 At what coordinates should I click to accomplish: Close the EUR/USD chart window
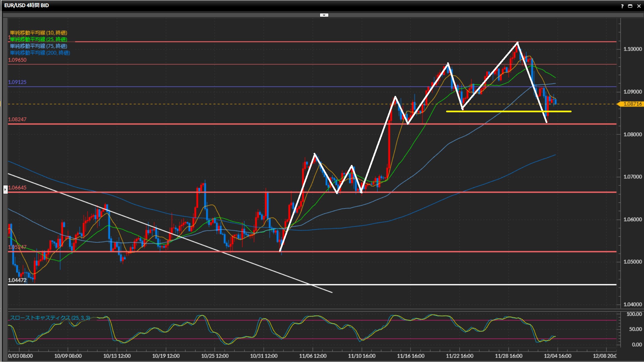(x=639, y=6)
